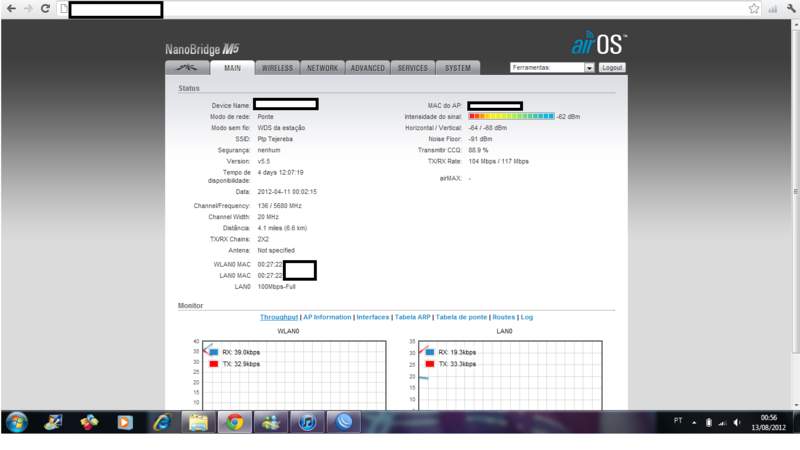Switch to the MAIN tab
The width and height of the screenshot is (800, 450).
[232, 68]
